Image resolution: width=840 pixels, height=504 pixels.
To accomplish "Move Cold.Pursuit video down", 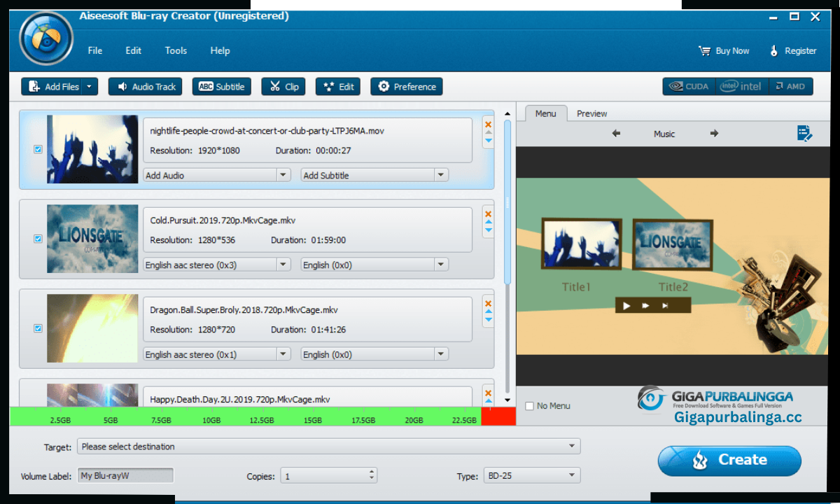I will click(x=489, y=230).
